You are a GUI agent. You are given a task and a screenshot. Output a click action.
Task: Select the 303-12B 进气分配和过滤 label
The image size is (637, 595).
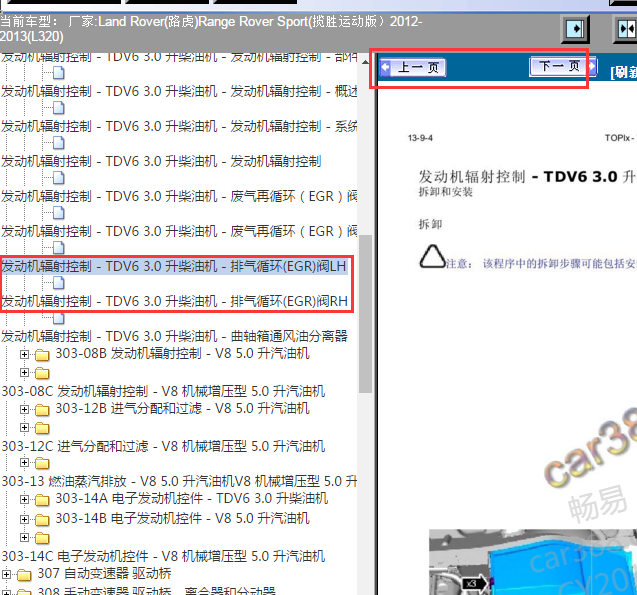coord(182,408)
